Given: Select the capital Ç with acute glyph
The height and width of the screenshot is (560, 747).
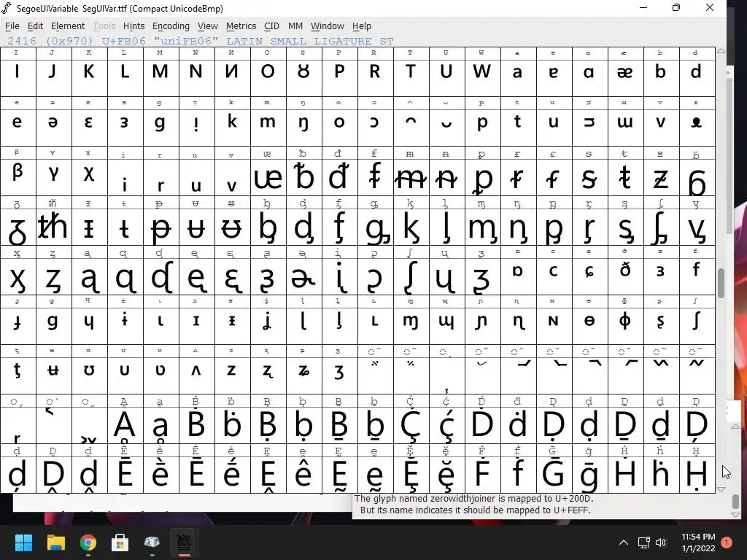Looking at the screenshot, I should (x=411, y=420).
